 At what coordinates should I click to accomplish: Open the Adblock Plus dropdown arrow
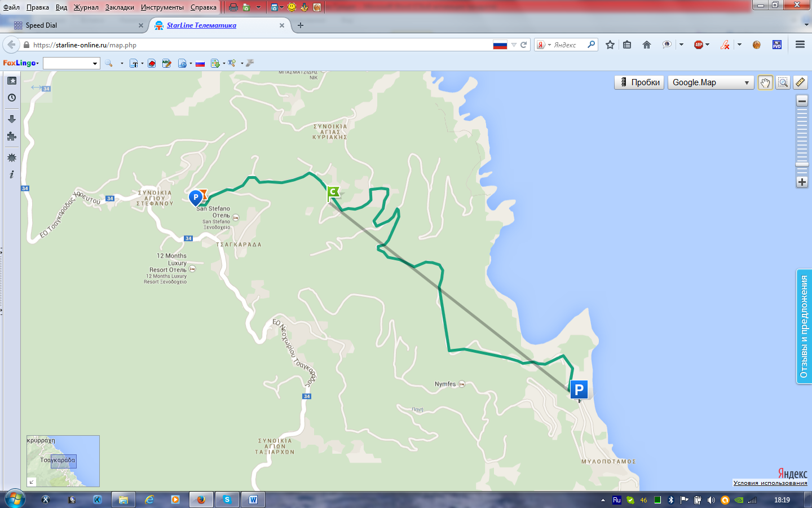pos(708,45)
